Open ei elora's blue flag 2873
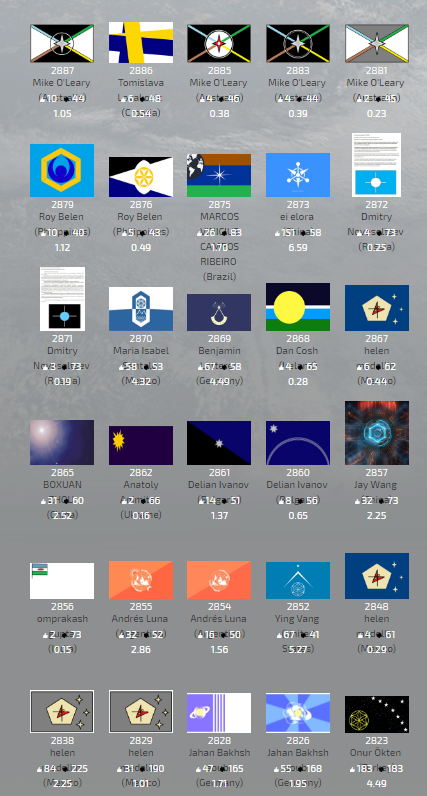Image resolution: width=427 pixels, height=796 pixels. click(298, 175)
